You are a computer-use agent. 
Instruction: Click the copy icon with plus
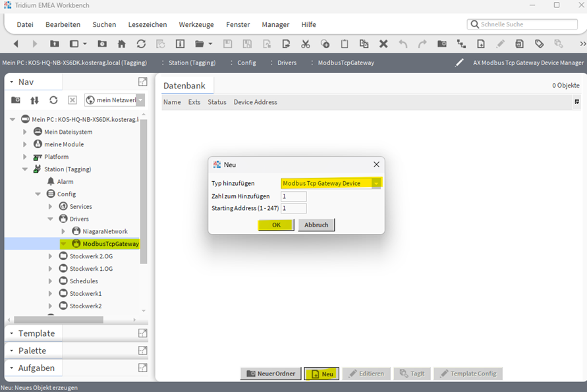point(325,43)
